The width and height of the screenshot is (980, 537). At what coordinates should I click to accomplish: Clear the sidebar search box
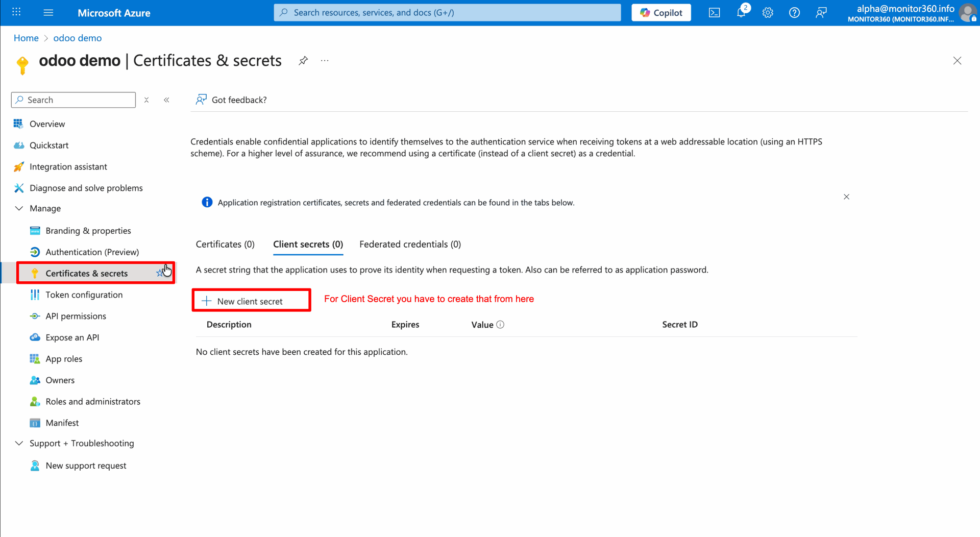[x=146, y=100]
